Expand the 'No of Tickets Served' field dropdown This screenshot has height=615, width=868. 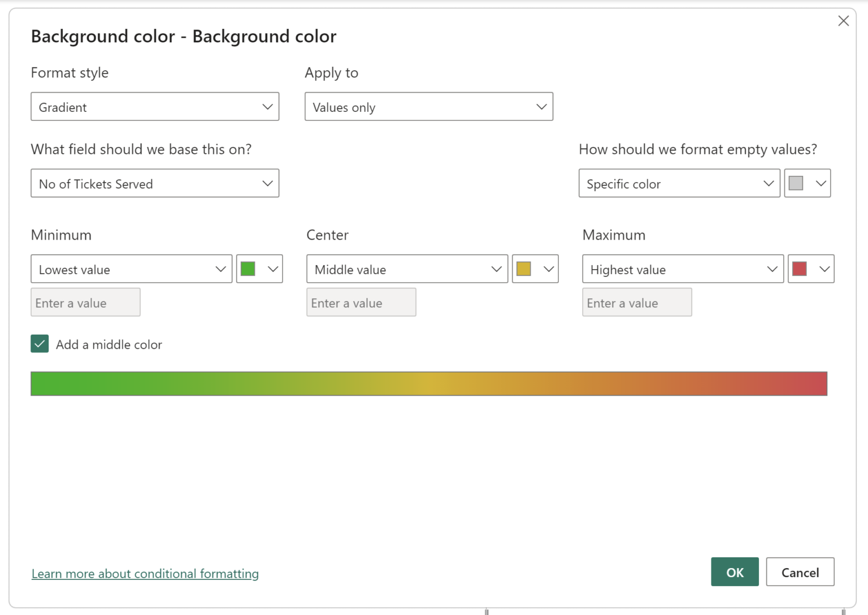click(x=154, y=183)
